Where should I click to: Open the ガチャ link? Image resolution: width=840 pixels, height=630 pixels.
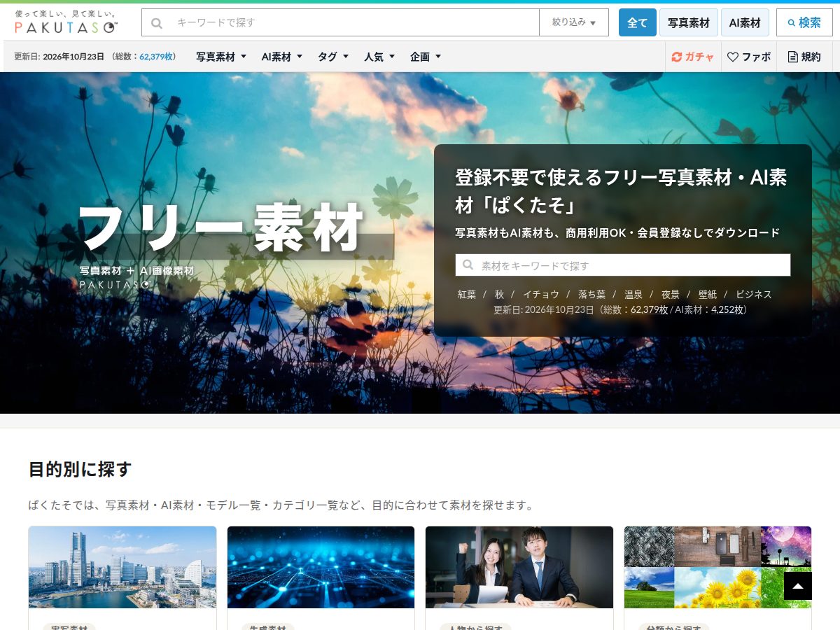click(x=693, y=57)
